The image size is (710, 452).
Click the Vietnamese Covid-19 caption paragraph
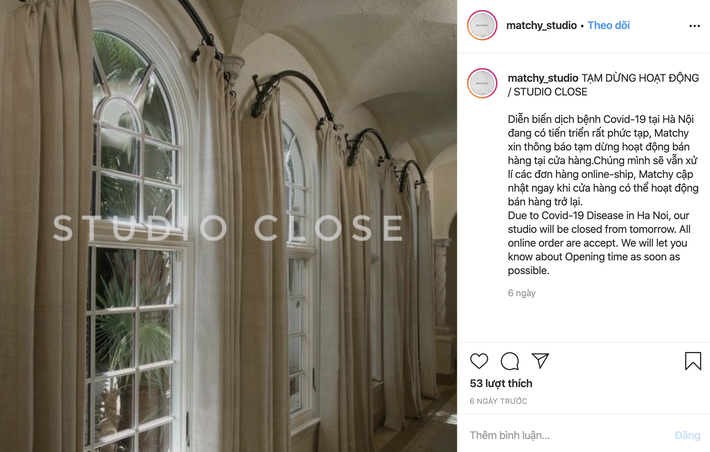[x=603, y=160]
